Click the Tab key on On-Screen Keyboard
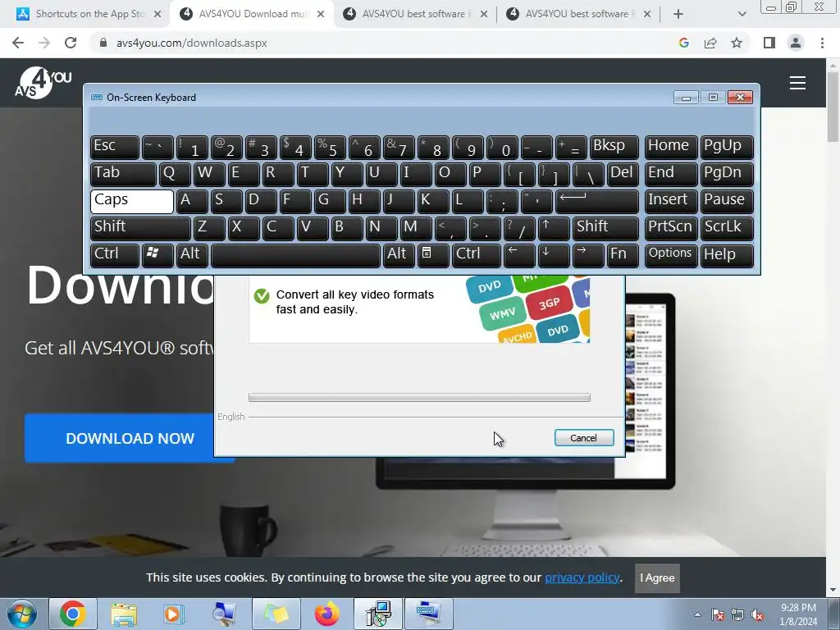 point(123,174)
